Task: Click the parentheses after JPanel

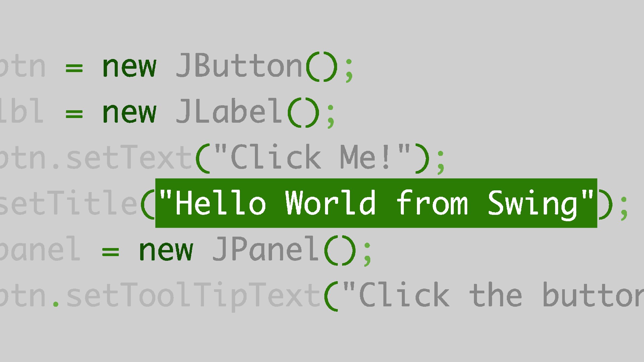Action: (340, 250)
